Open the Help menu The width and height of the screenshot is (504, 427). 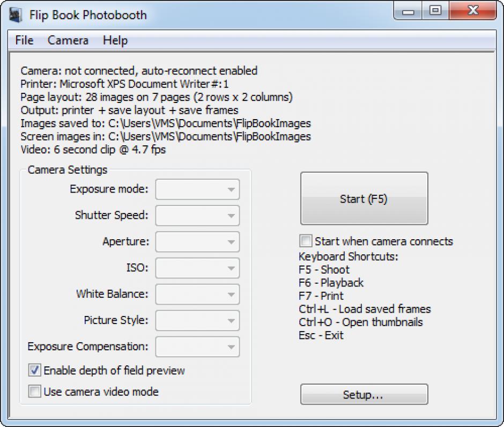click(x=115, y=40)
